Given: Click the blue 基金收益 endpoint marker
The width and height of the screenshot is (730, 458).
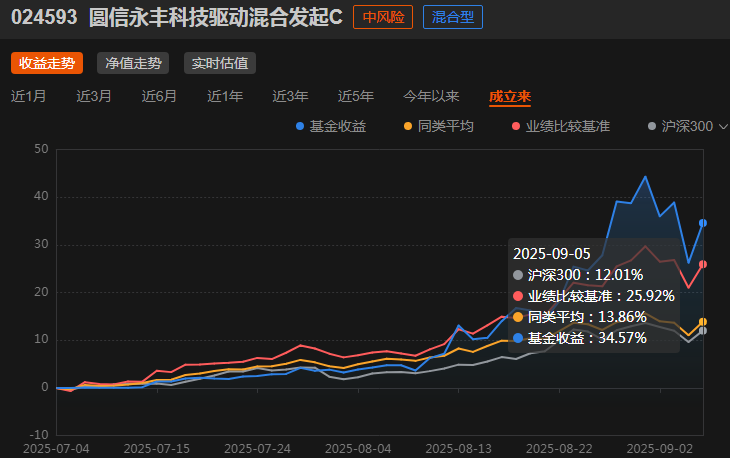Looking at the screenshot, I should click(x=703, y=223).
